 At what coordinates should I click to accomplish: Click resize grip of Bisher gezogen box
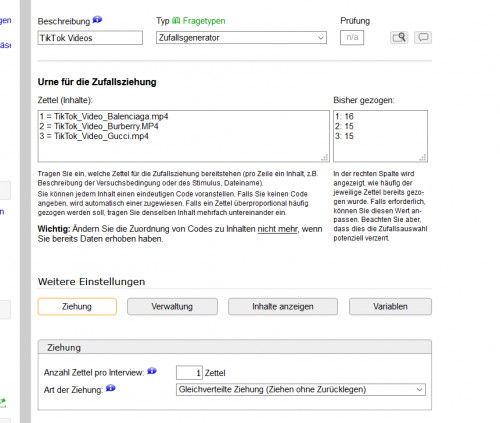[x=423, y=158]
